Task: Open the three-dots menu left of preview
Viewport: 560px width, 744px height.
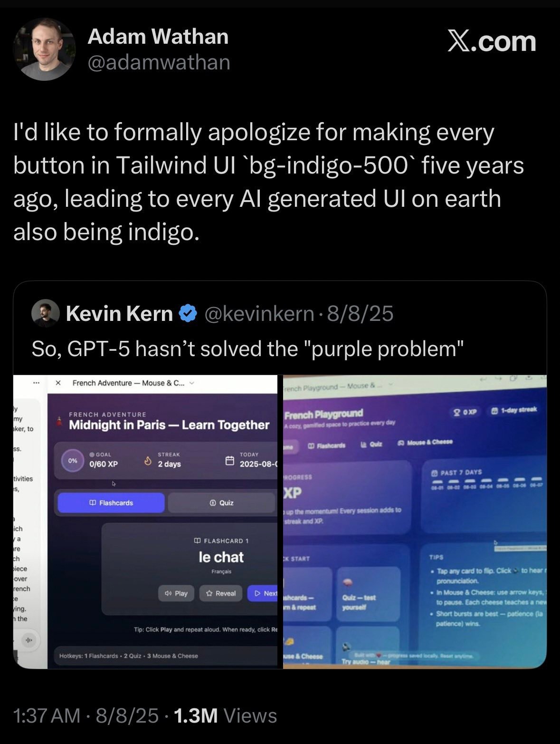Action: click(36, 383)
